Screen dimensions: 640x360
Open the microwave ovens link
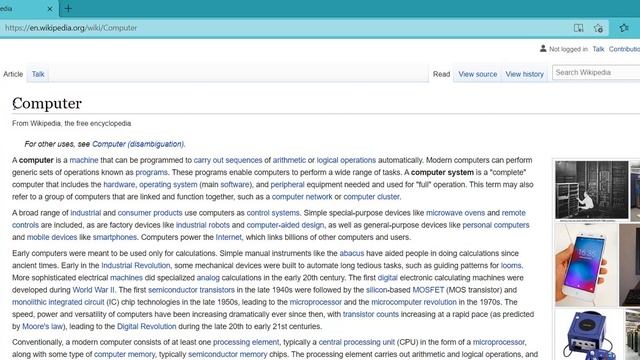(x=456, y=213)
